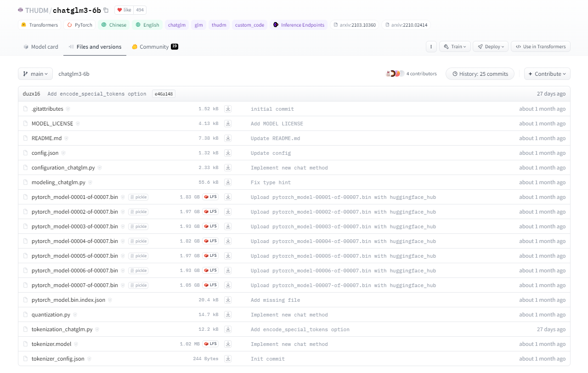Open 'Init commit' message link

coord(268,359)
